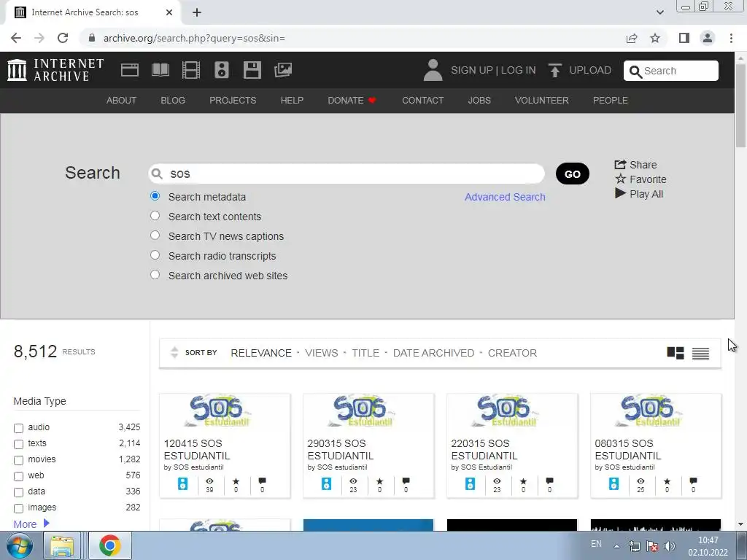Check the audio media type filter
Viewport: 747px width, 560px height.
click(18, 428)
